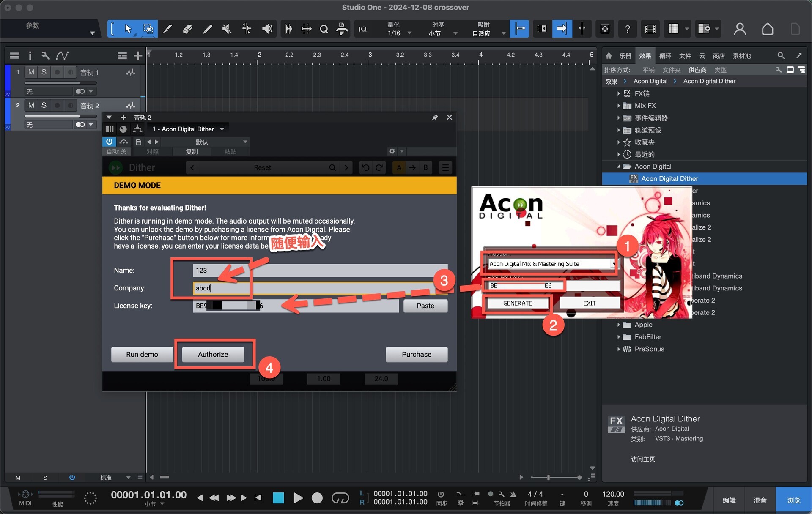812x514 pixels.
Task: Click the IQ quantize button
Action: (x=362, y=29)
